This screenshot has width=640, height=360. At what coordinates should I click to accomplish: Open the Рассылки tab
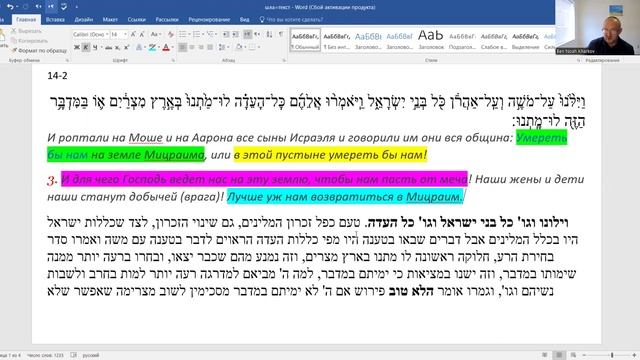[x=167, y=19]
